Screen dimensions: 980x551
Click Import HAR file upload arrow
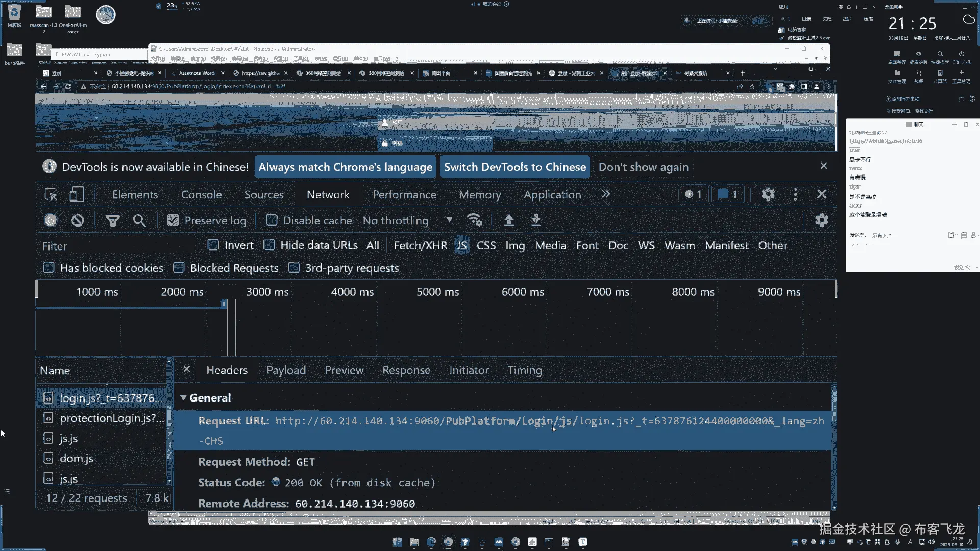[x=509, y=220]
